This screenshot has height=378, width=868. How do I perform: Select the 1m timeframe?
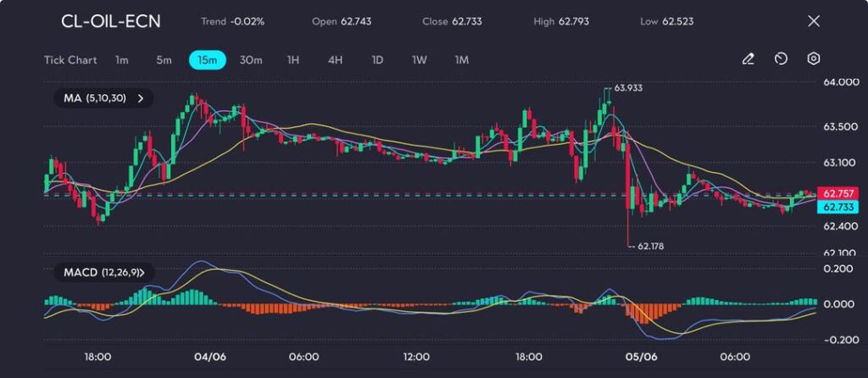coord(122,60)
